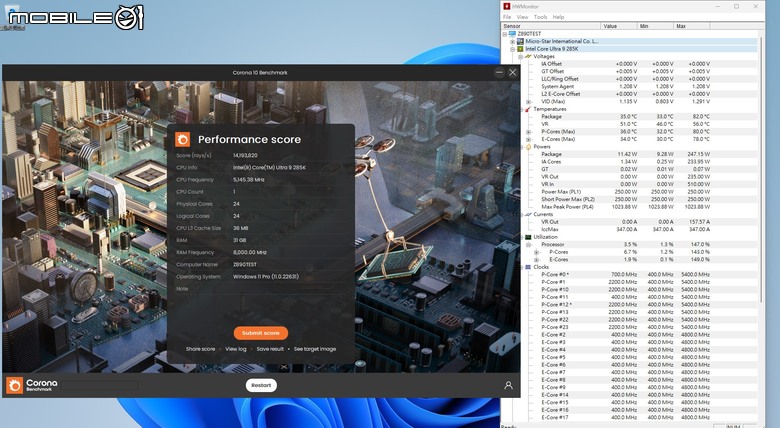The height and width of the screenshot is (428, 780).
Task: Click the Temperatures thermometer icon in HWMonitor
Action: [528, 109]
